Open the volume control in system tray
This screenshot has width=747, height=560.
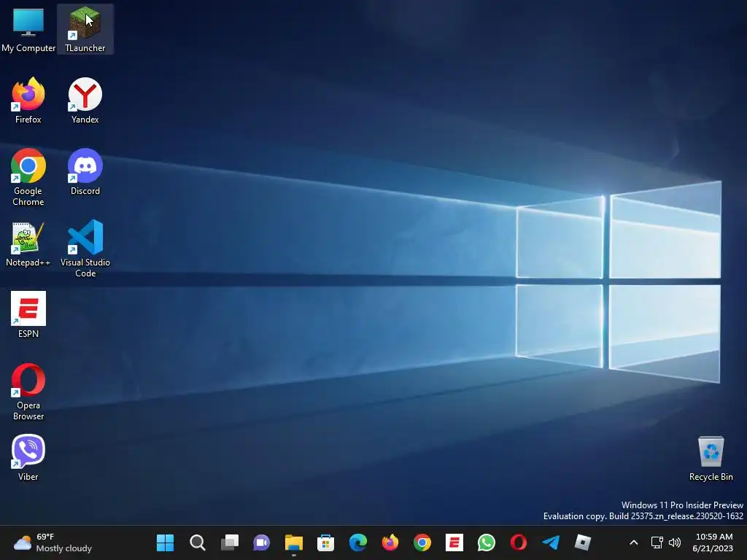675,542
